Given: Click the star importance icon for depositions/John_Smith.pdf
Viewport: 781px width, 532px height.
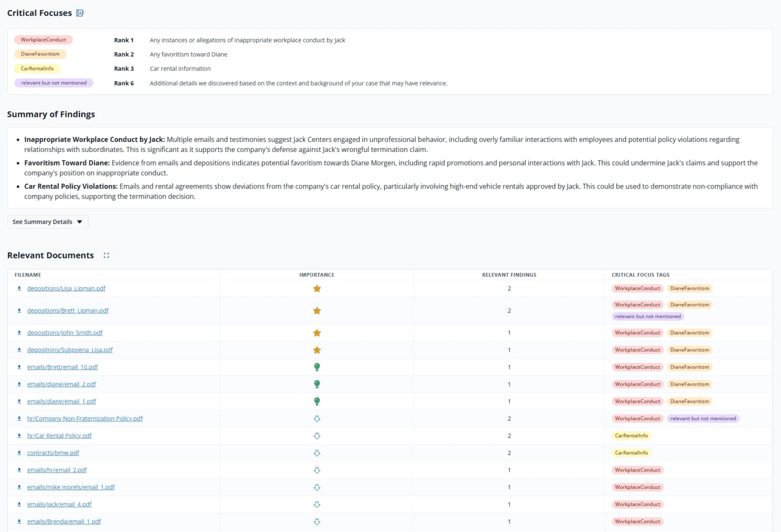Looking at the screenshot, I should (317, 333).
